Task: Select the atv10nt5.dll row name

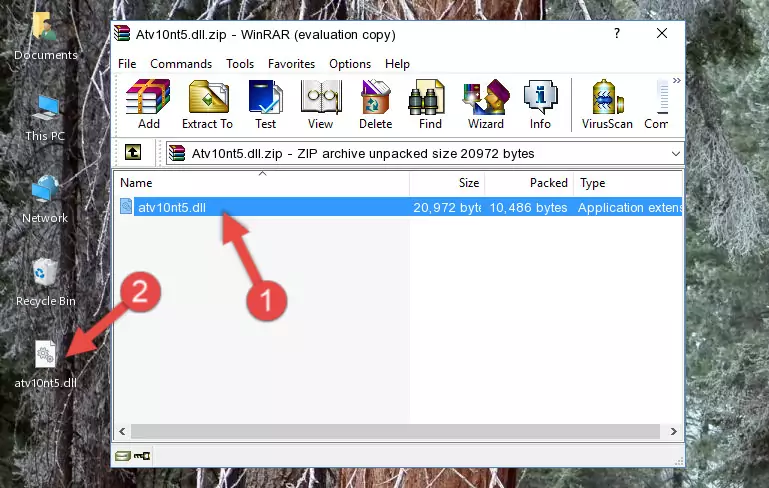Action: coord(172,207)
